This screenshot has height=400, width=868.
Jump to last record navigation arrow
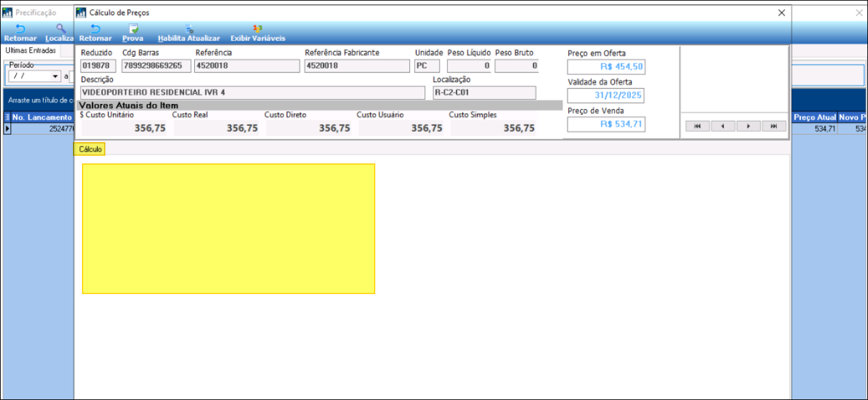point(773,127)
